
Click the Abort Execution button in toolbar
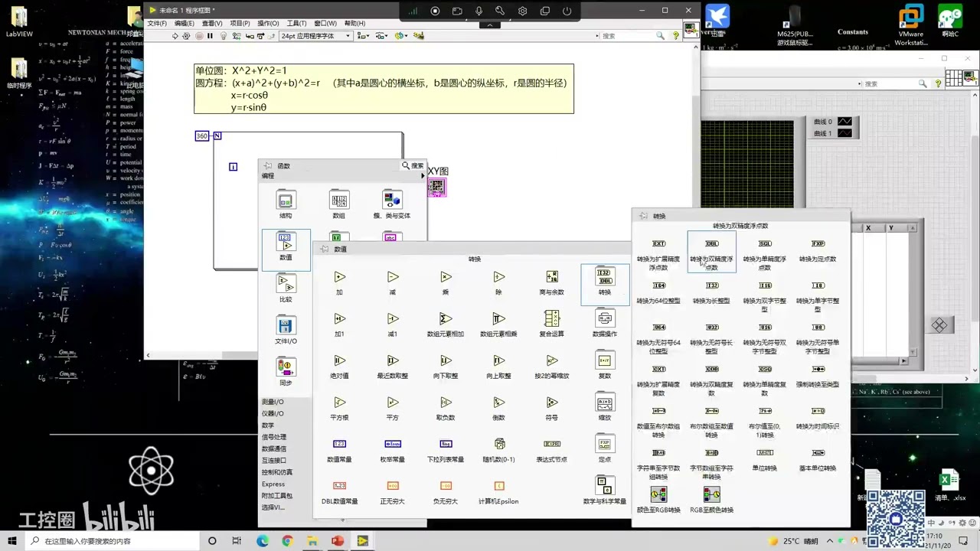click(199, 36)
